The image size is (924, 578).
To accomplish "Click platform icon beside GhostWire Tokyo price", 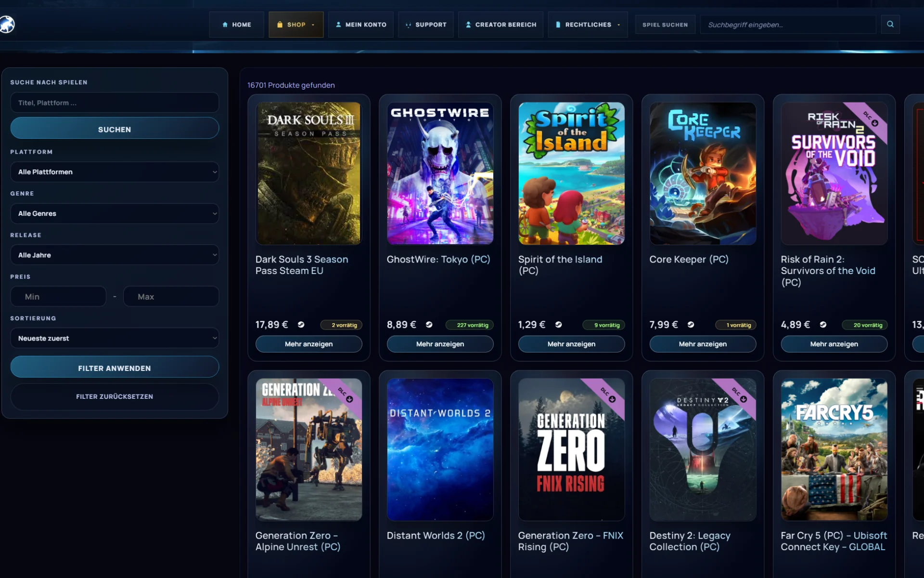I will (429, 325).
